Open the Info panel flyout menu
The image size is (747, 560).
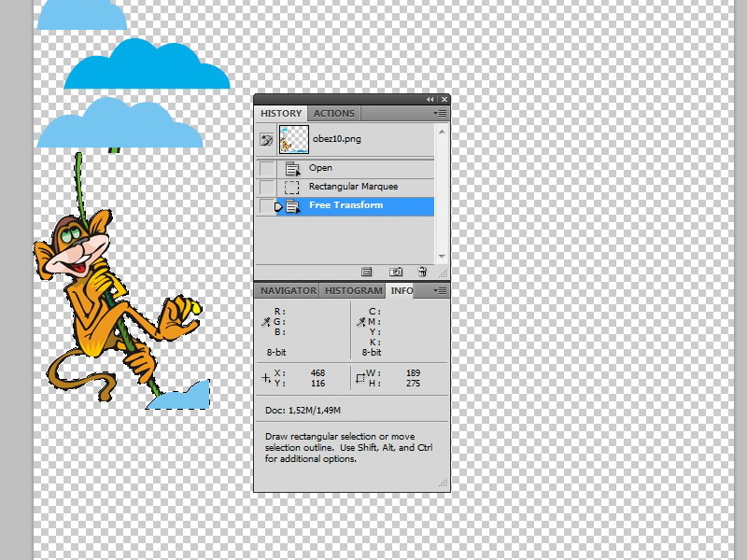click(x=440, y=290)
